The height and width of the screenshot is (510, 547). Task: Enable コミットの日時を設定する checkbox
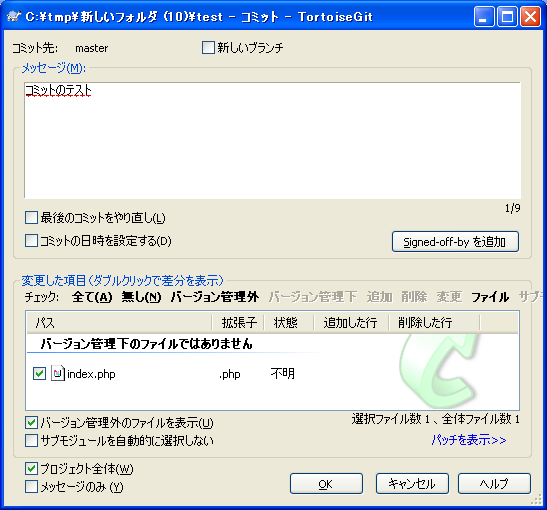pyautogui.click(x=31, y=241)
